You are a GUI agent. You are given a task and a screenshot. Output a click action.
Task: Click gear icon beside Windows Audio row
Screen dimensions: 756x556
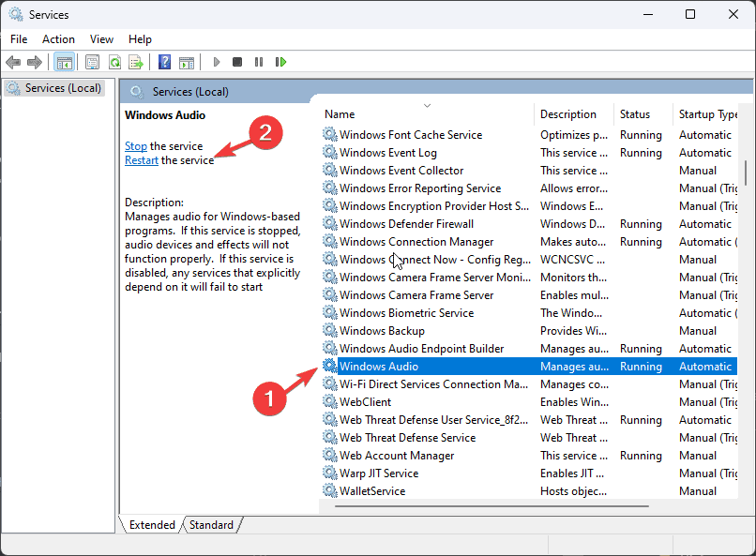tap(330, 366)
